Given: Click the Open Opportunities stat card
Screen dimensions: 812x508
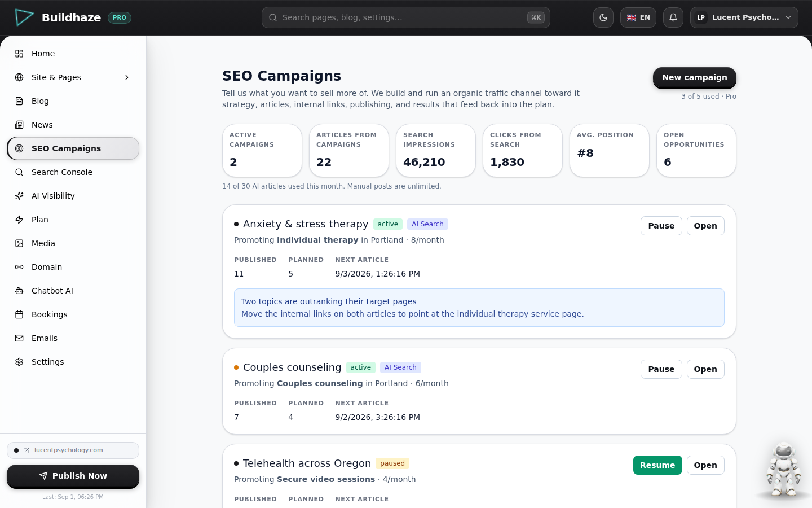Looking at the screenshot, I should point(696,151).
